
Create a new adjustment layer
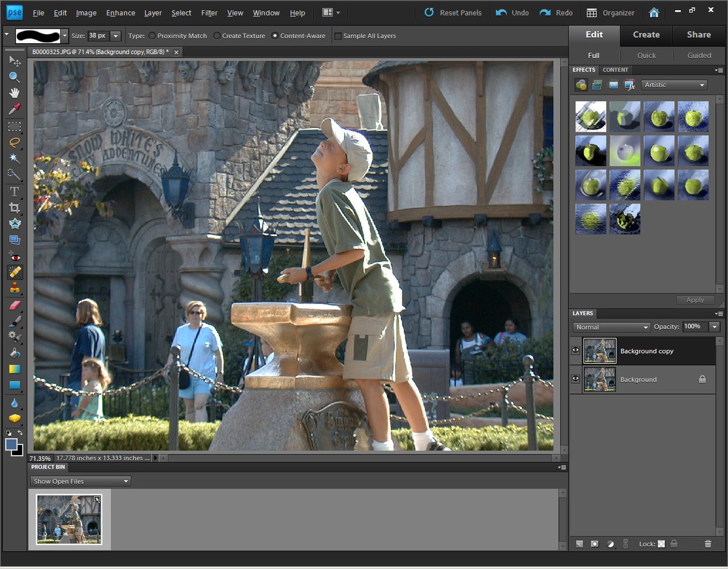pyautogui.click(x=610, y=544)
